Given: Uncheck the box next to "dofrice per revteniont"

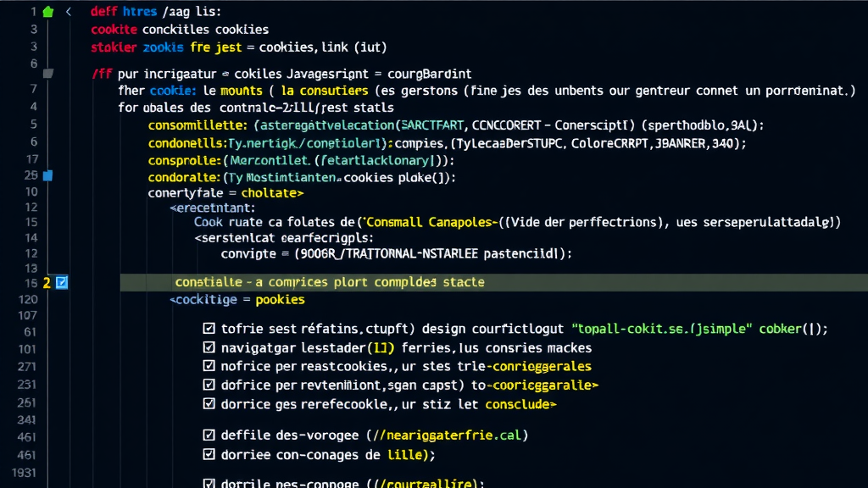Looking at the screenshot, I should pos(209,385).
